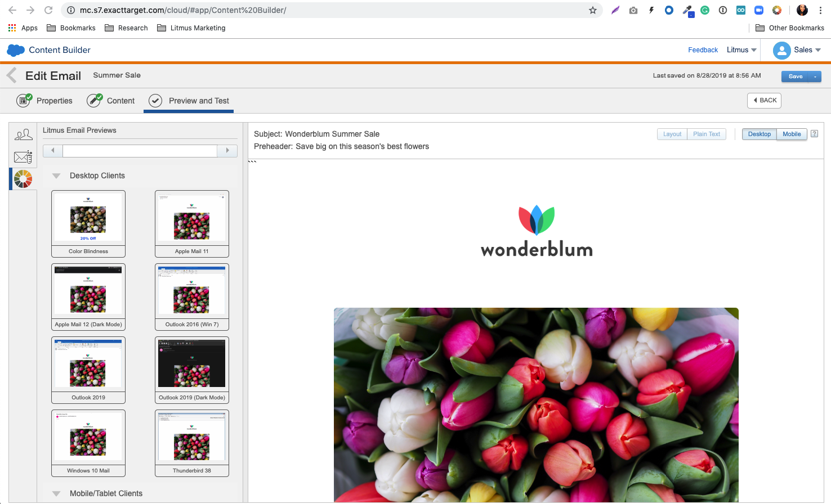Click the tulips image in email preview

[x=536, y=405]
